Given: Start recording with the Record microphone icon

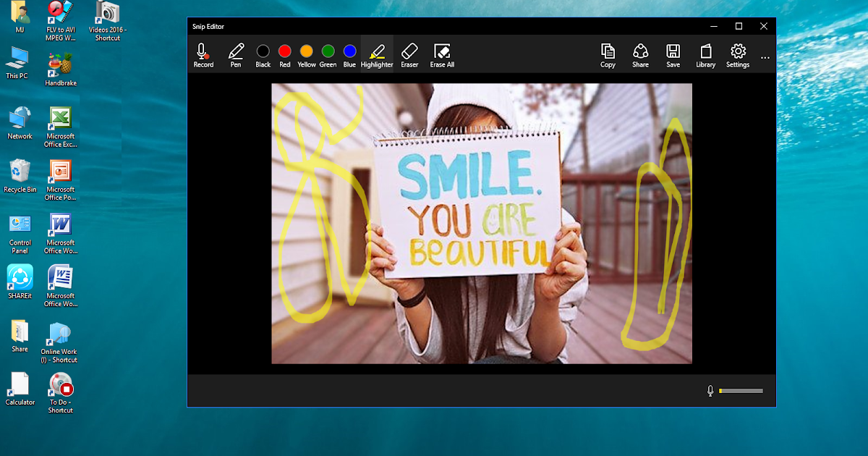Looking at the screenshot, I should pyautogui.click(x=203, y=54).
